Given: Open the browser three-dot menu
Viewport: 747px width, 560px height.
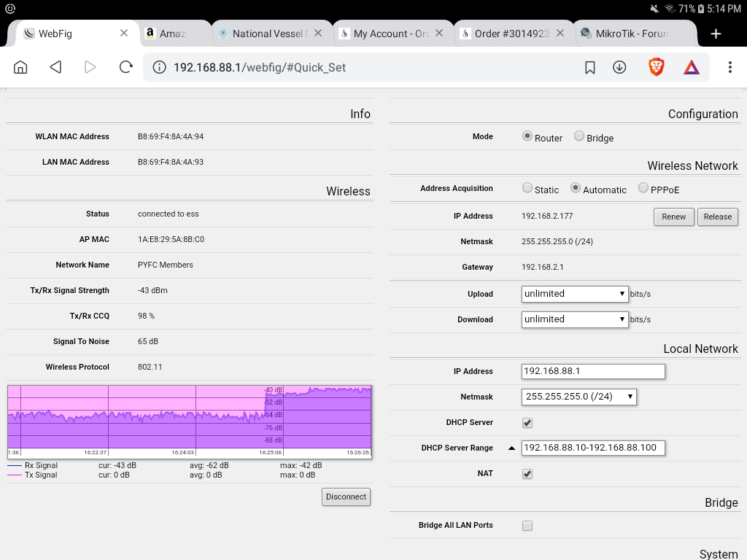Looking at the screenshot, I should (x=729, y=66).
